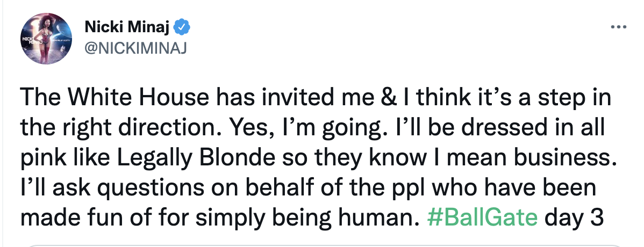Follow the #BallGate hashtag link
The image size is (644, 247).
(482, 217)
